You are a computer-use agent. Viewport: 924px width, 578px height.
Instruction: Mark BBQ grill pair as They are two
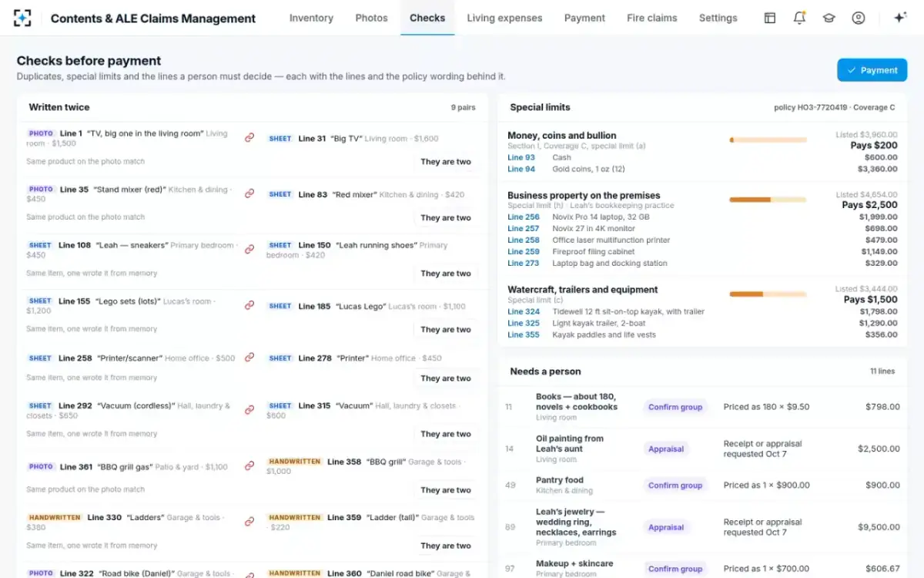(446, 490)
